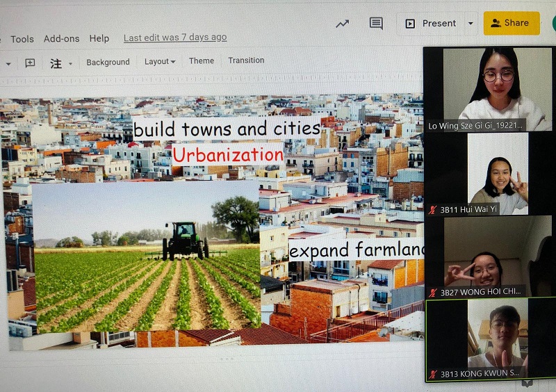This screenshot has height=392, width=556.
Task: Click the Background toolbar button
Action: point(108,62)
